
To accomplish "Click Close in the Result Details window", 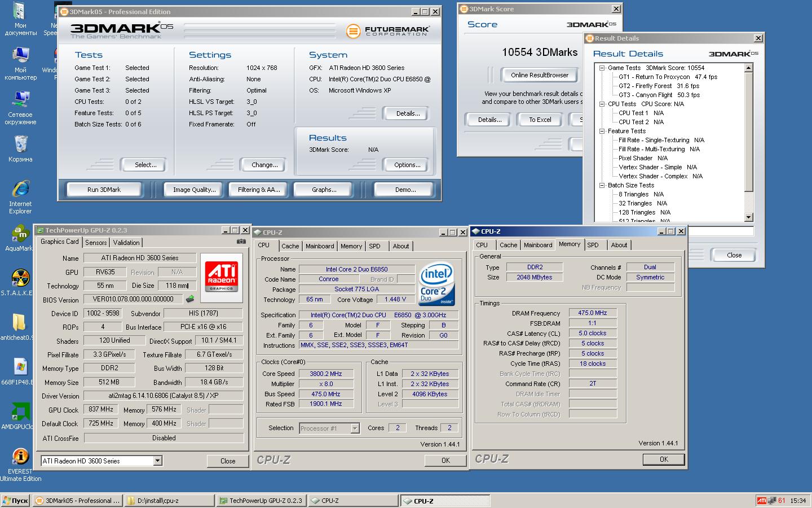I will (734, 255).
